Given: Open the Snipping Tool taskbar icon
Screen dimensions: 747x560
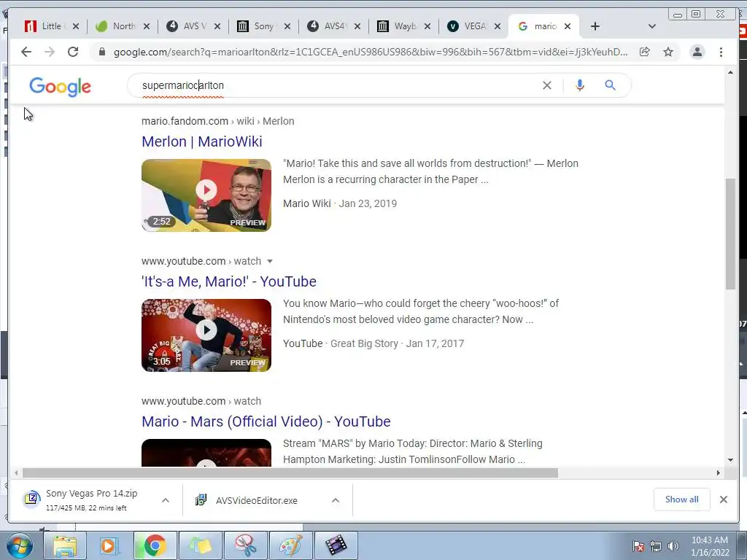Looking at the screenshot, I should coord(246,545).
